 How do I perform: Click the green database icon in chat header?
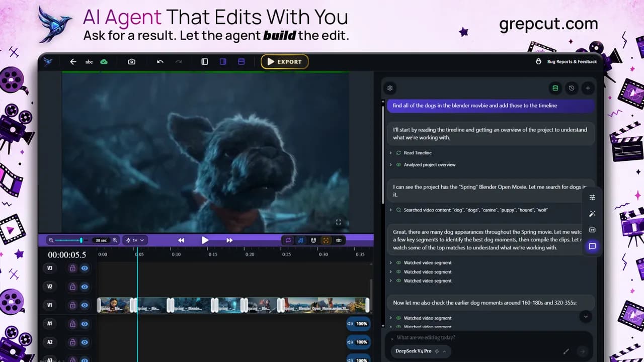coord(555,88)
